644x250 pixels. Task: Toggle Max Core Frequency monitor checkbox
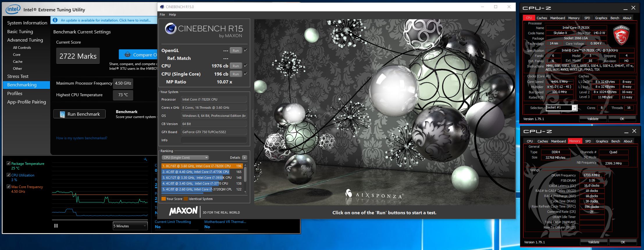(x=8, y=187)
